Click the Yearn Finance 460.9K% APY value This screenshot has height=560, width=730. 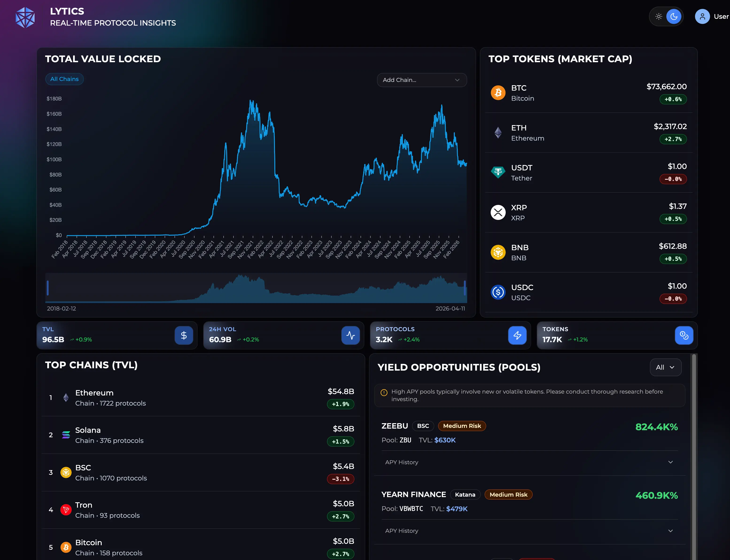pyautogui.click(x=656, y=496)
